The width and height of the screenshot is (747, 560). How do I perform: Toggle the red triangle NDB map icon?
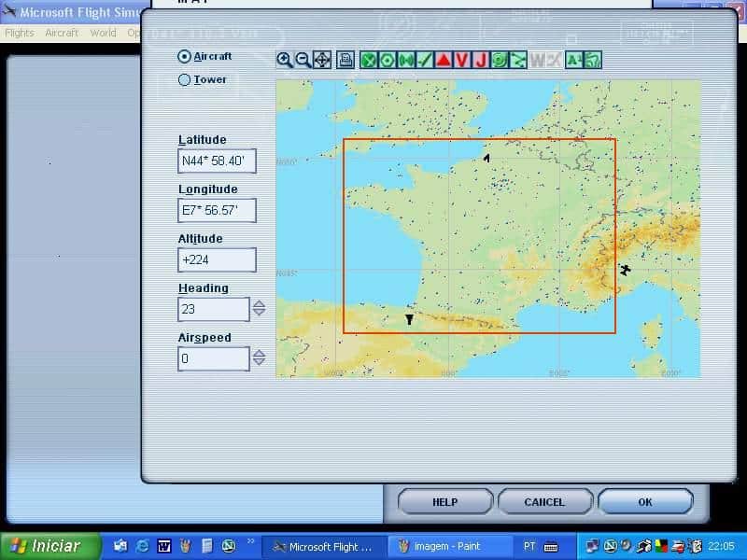[x=444, y=60]
